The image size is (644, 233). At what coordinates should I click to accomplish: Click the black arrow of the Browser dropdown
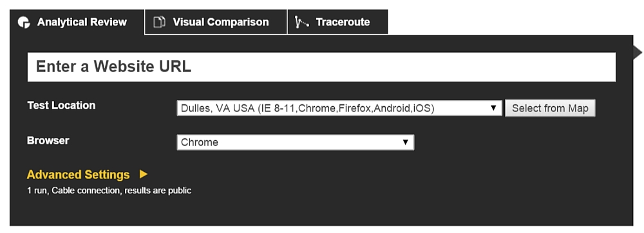pyautogui.click(x=405, y=142)
